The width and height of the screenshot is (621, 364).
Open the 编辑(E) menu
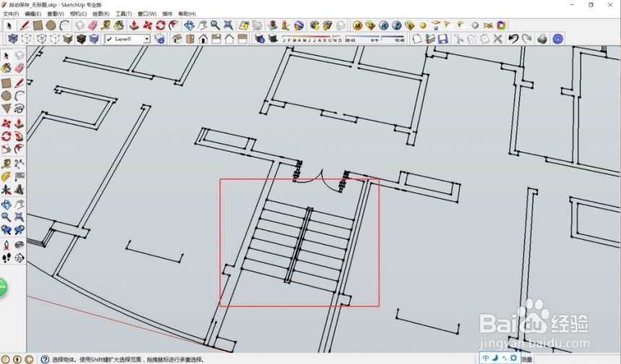[33, 14]
